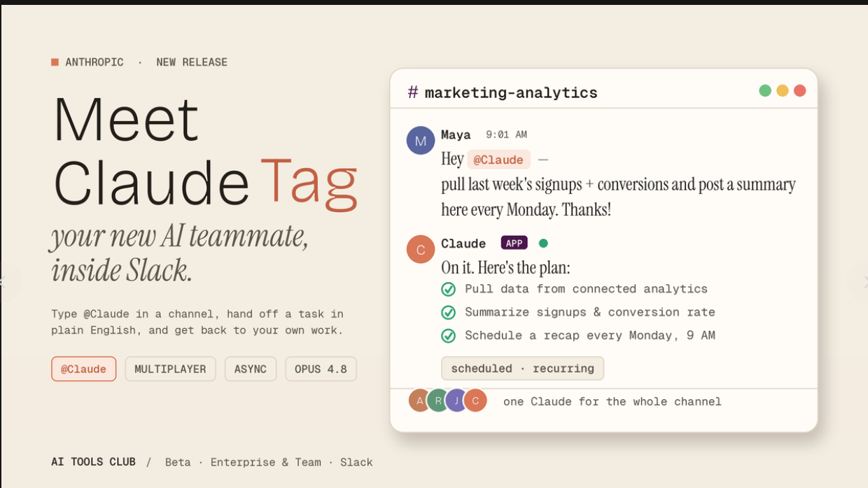Click the green window control dot
Image resolution: width=868 pixels, height=488 pixels.
coord(765,90)
